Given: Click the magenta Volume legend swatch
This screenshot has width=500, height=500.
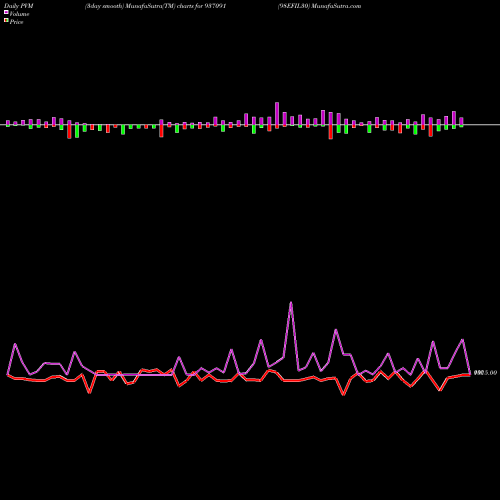Looking at the screenshot, I should [x=6, y=12].
